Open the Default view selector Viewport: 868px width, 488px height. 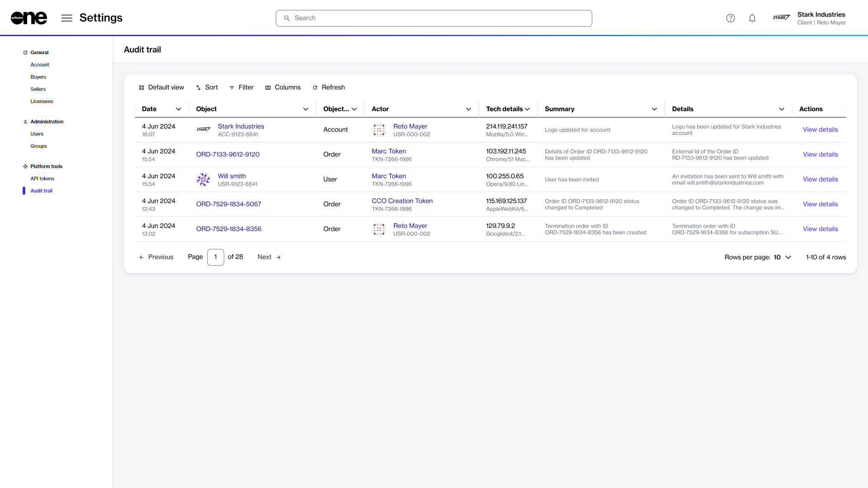pyautogui.click(x=161, y=88)
